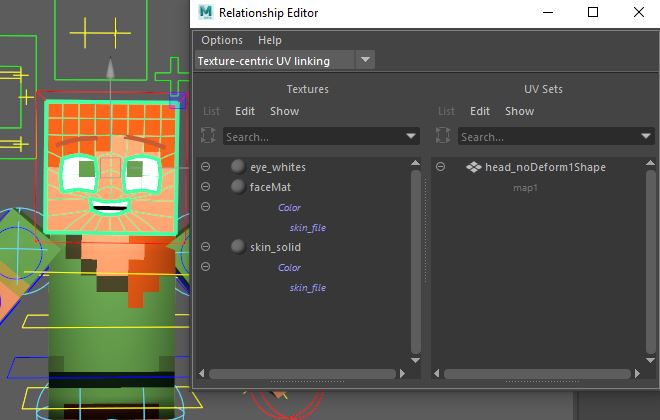
Task: Open the disabled List menu in UV Sets panel
Action: point(446,111)
